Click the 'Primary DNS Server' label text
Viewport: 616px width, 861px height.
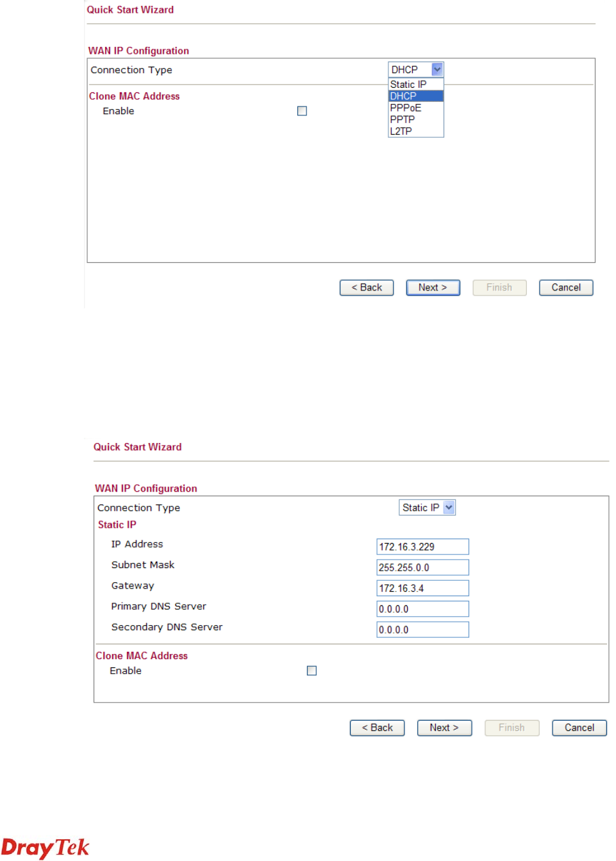[158, 606]
